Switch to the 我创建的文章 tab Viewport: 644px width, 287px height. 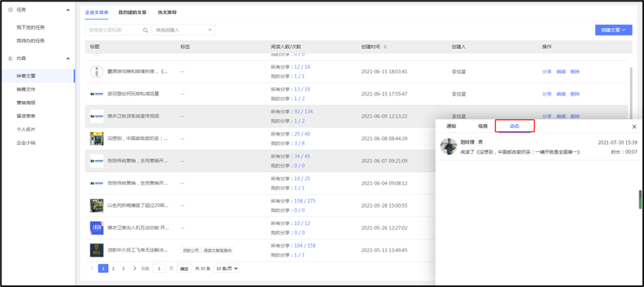click(132, 13)
